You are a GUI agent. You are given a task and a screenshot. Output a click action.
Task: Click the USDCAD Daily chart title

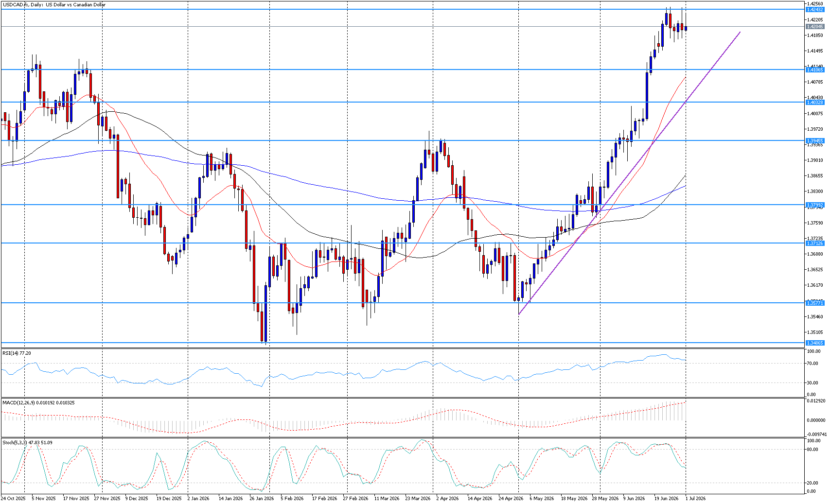pos(55,5)
